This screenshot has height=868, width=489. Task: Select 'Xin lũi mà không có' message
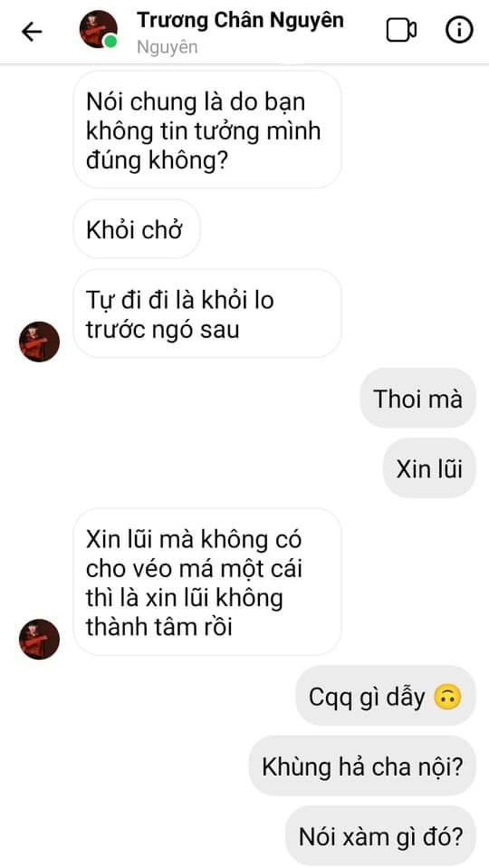tap(207, 583)
